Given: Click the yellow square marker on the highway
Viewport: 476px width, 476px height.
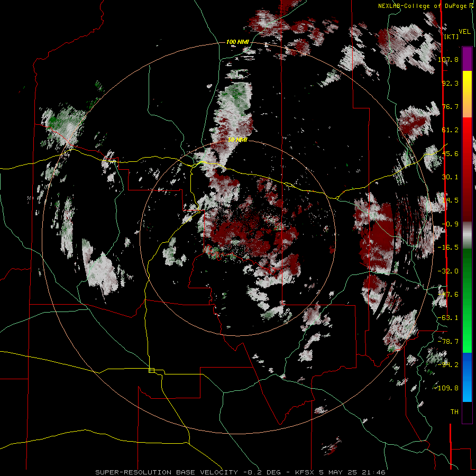Looking at the screenshot, I should coord(151,370).
